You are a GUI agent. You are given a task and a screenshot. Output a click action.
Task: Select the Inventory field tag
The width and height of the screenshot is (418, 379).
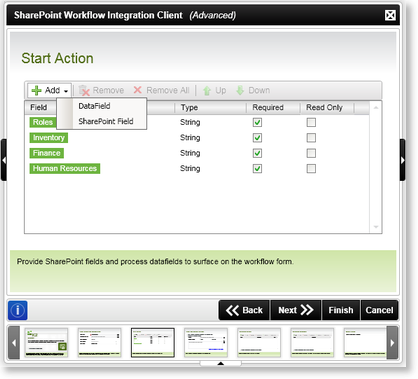click(49, 138)
